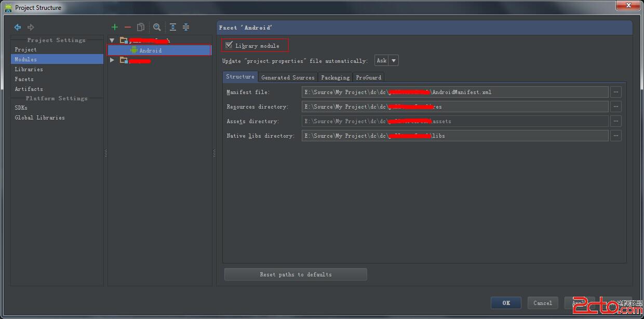Viewport: 644px width, 319px height.
Task: Expand all tree nodes icon
Action: tap(173, 27)
